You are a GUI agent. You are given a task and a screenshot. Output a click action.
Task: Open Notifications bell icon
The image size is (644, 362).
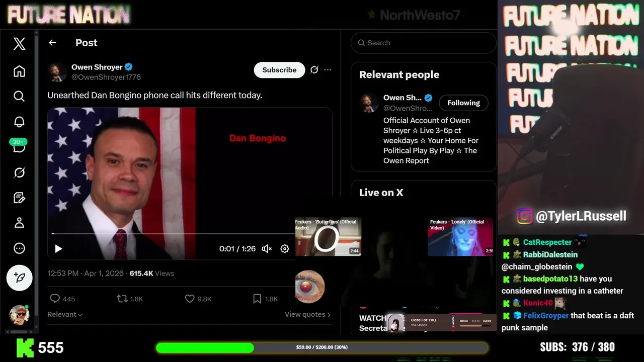pos(19,122)
